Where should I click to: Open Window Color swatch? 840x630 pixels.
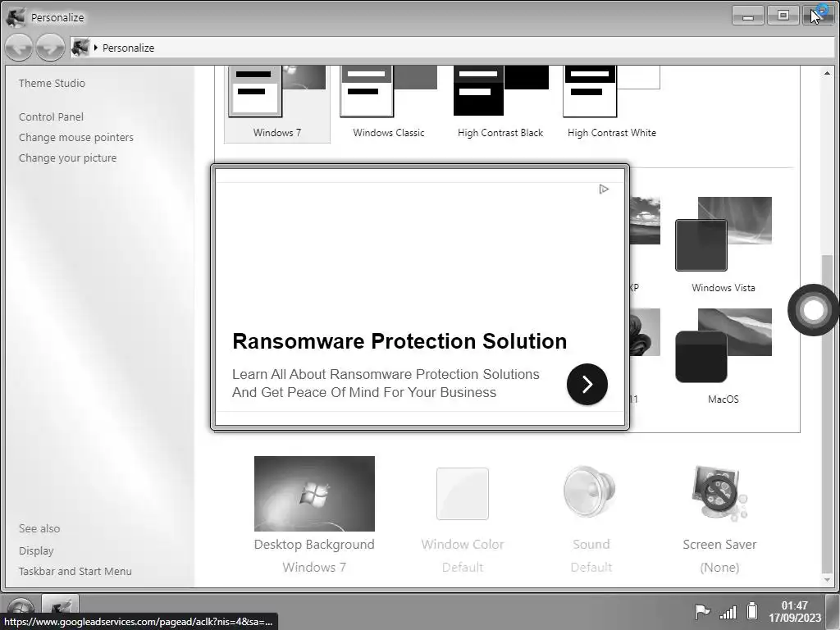click(463, 493)
